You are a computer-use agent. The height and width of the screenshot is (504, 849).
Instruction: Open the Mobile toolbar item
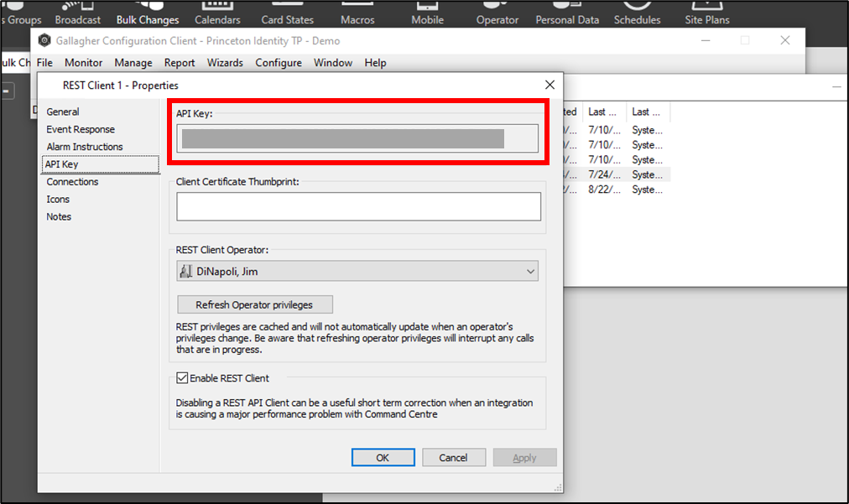pyautogui.click(x=427, y=13)
